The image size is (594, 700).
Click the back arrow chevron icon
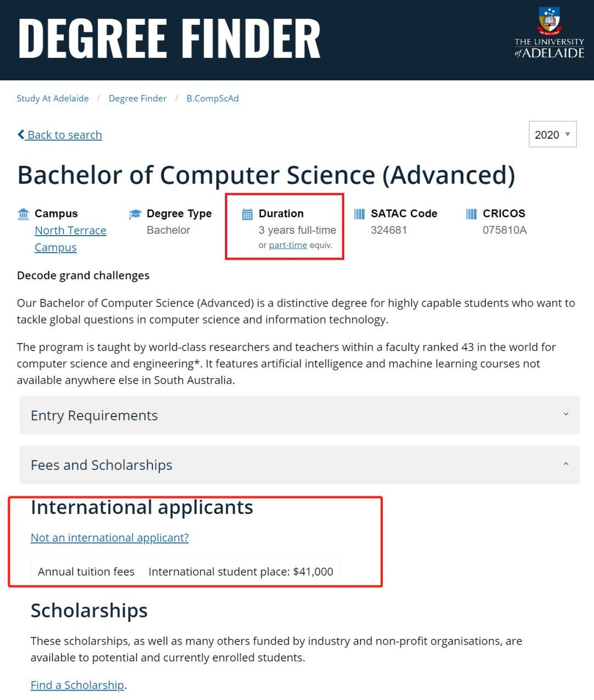point(21,134)
